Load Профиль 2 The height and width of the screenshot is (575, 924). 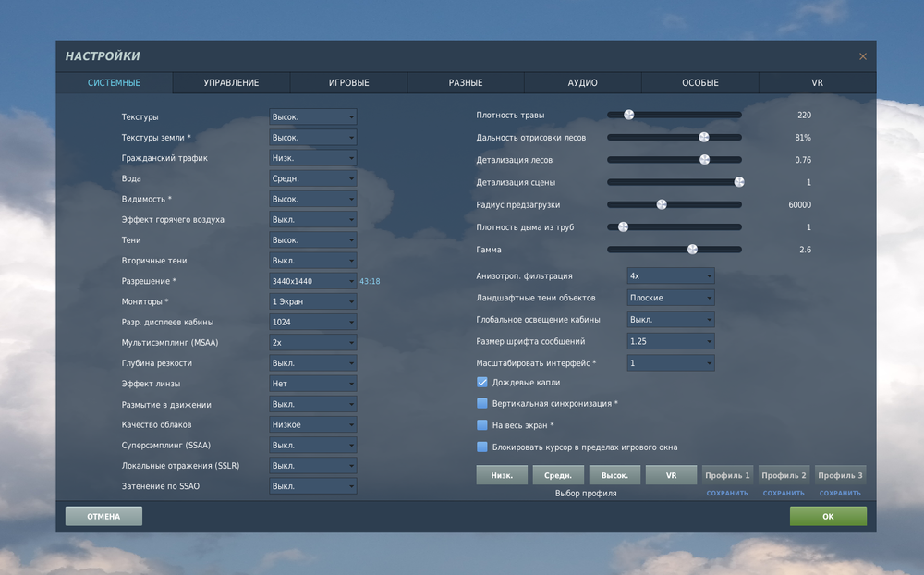tap(784, 475)
